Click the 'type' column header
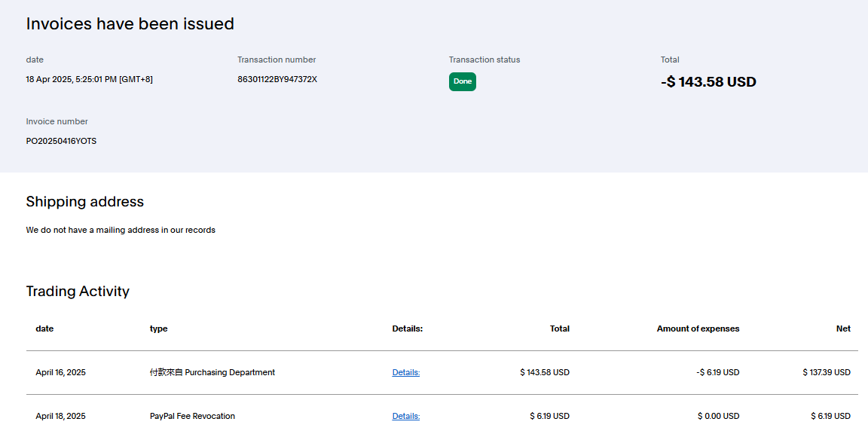The image size is (868, 437). click(158, 329)
